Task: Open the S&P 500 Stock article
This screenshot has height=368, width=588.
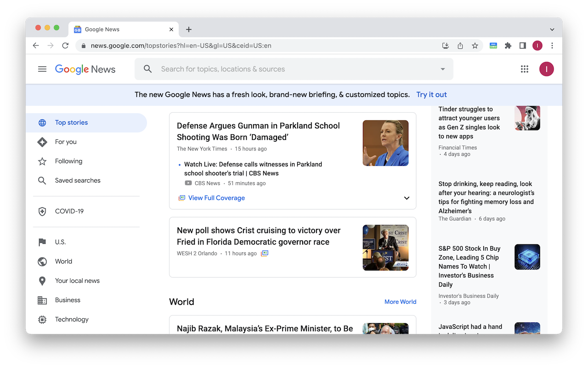Action: (x=469, y=266)
